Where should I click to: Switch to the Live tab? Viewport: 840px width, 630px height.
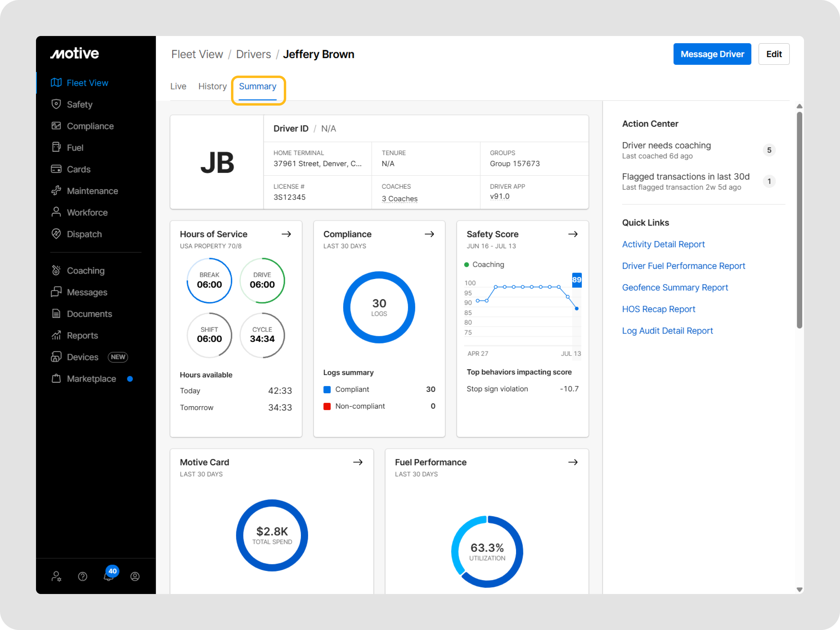point(178,87)
